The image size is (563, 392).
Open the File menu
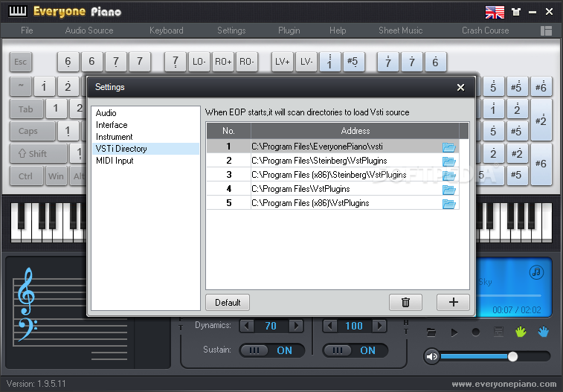27,30
